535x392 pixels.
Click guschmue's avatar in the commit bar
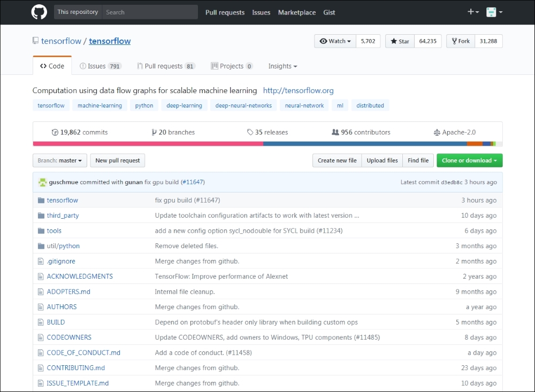tap(43, 182)
